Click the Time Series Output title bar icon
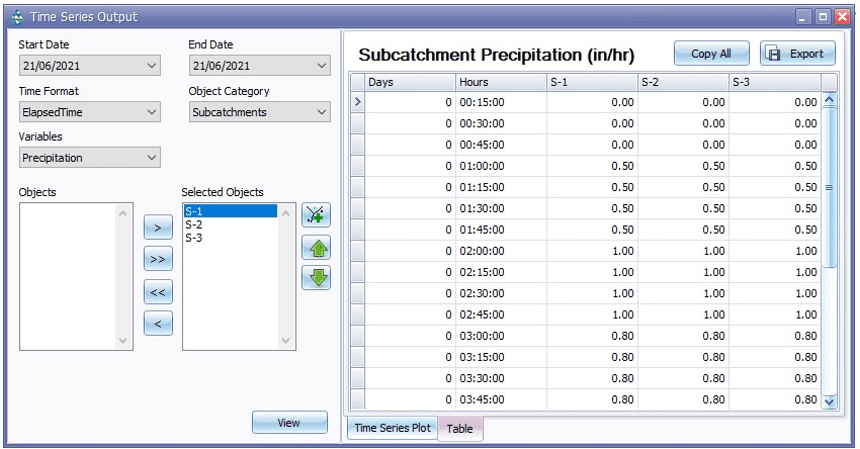This screenshot has height=449, width=860. tap(18, 17)
